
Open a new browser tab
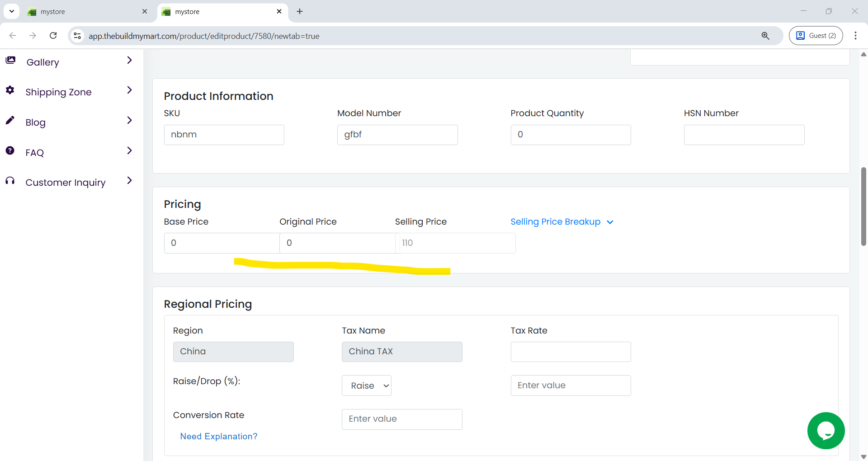pos(300,11)
